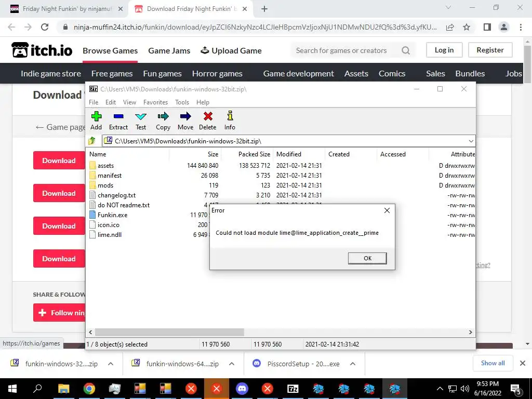Image resolution: width=532 pixels, height=399 pixels.
Task: Click the Log in button
Action: (444, 50)
